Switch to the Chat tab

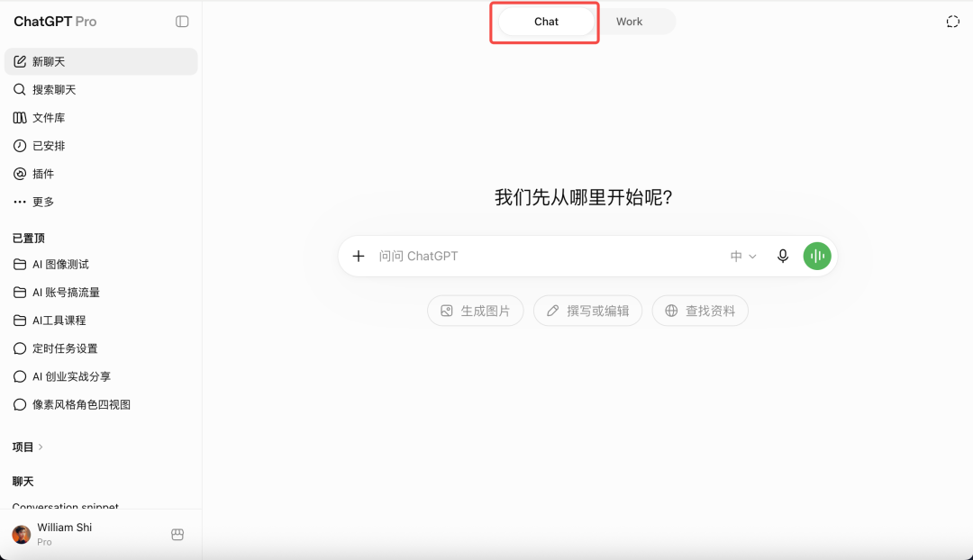click(546, 22)
